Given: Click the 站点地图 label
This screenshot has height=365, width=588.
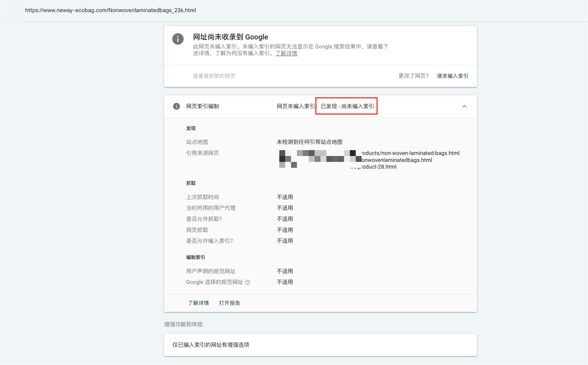Looking at the screenshot, I should [x=197, y=142].
